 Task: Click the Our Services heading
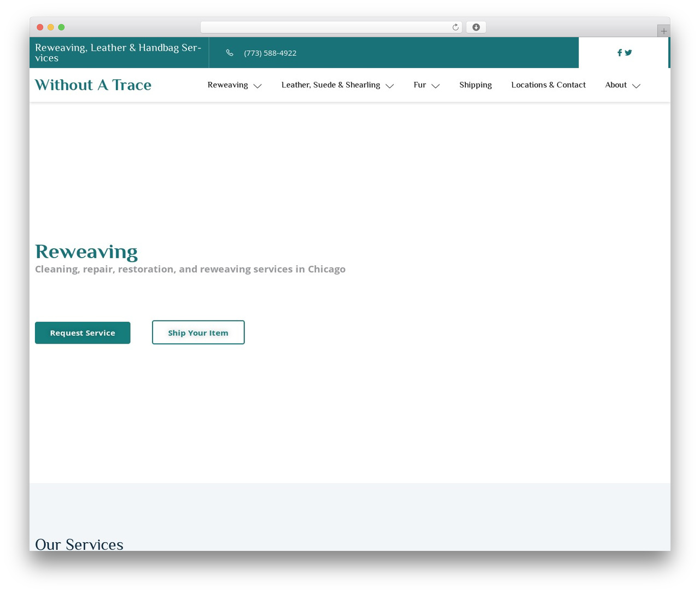click(79, 544)
